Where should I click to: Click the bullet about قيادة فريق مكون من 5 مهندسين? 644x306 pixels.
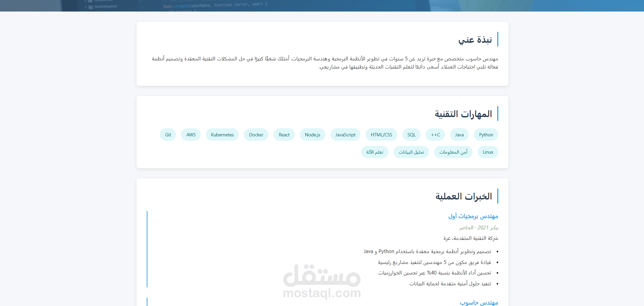click(434, 262)
